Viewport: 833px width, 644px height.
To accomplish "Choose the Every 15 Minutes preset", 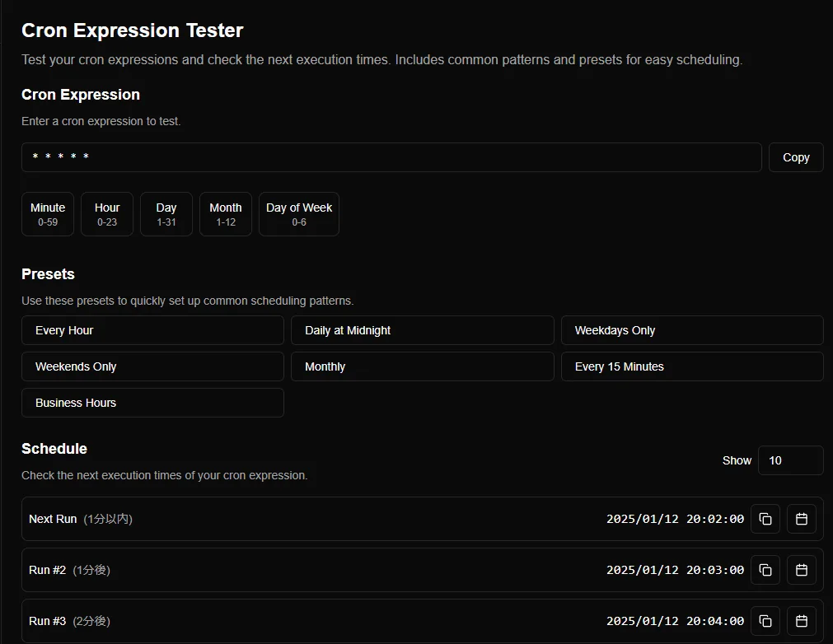I will pyautogui.click(x=691, y=366).
